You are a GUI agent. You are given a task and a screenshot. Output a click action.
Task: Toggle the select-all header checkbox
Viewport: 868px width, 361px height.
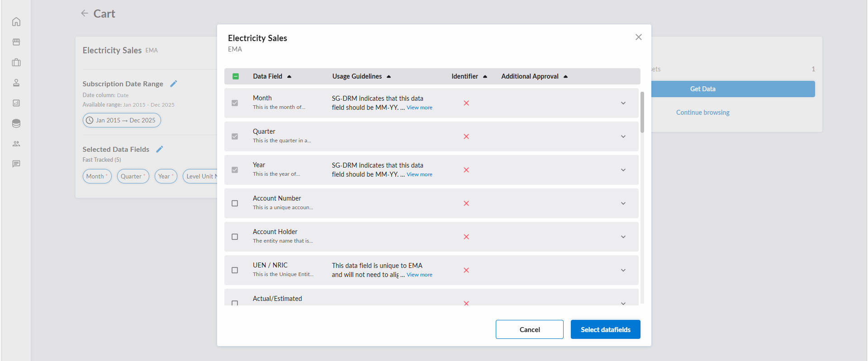[236, 76]
